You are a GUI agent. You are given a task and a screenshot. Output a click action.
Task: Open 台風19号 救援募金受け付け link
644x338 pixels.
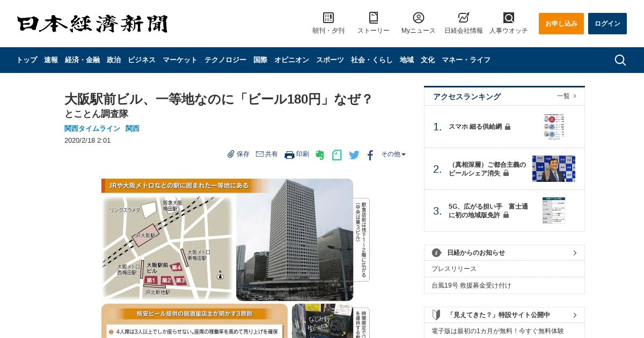[x=471, y=285]
